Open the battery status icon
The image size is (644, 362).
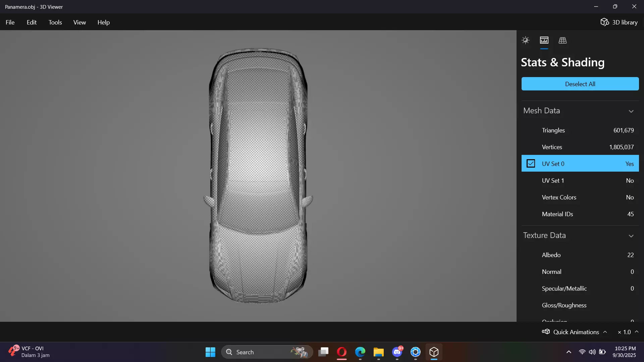602,352
